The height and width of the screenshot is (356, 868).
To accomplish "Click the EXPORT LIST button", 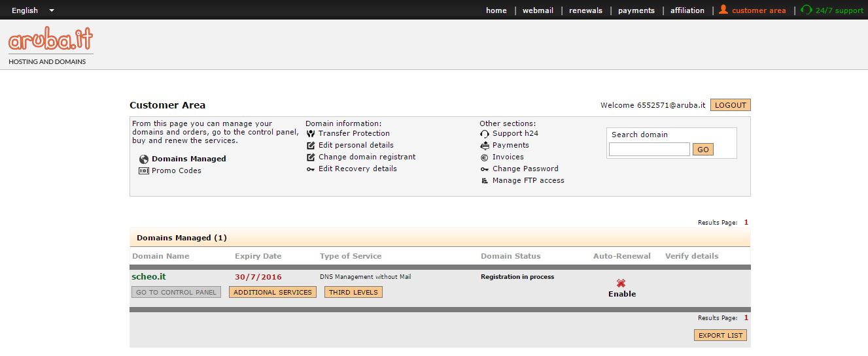I will coord(720,335).
